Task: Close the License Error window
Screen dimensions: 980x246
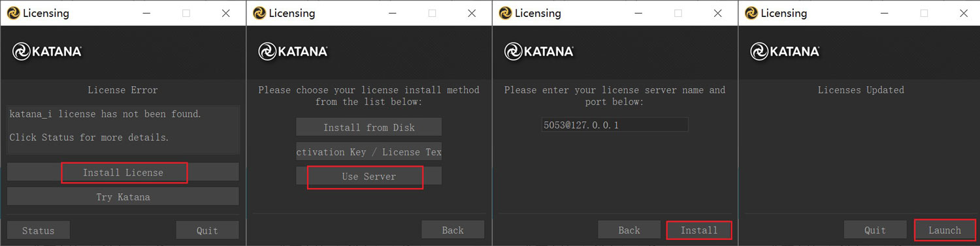Action: (x=225, y=13)
